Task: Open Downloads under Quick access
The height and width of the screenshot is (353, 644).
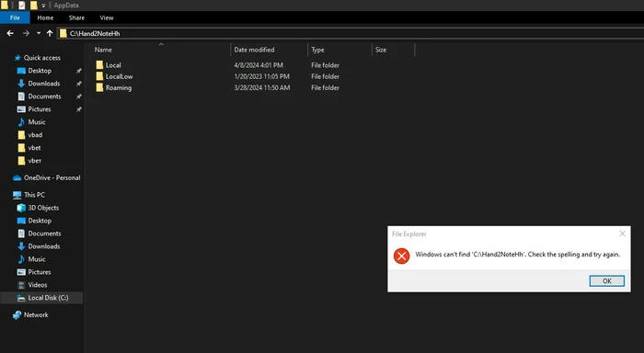Action: pyautogui.click(x=44, y=84)
